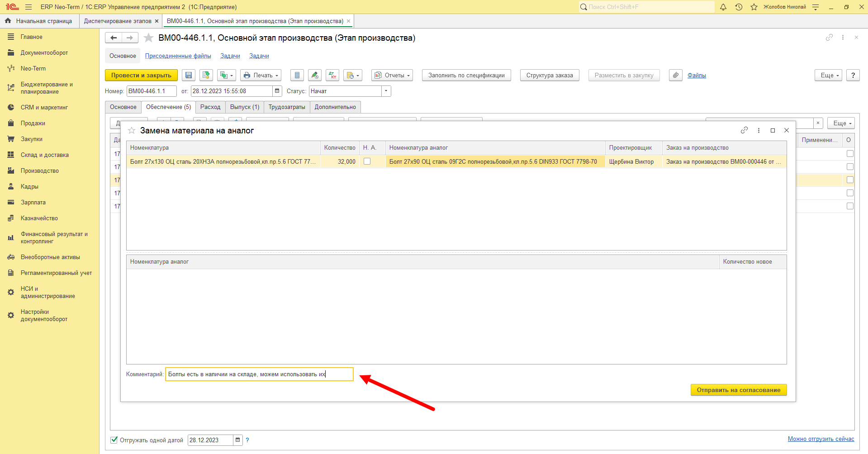Viewport: 868px width, 454px height.
Task: Open the paperclip attachments icon
Action: (676, 75)
